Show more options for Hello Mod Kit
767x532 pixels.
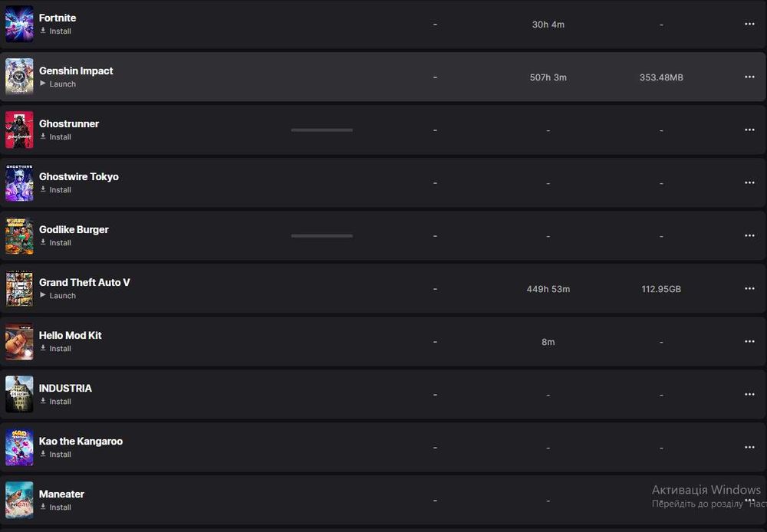[749, 341]
